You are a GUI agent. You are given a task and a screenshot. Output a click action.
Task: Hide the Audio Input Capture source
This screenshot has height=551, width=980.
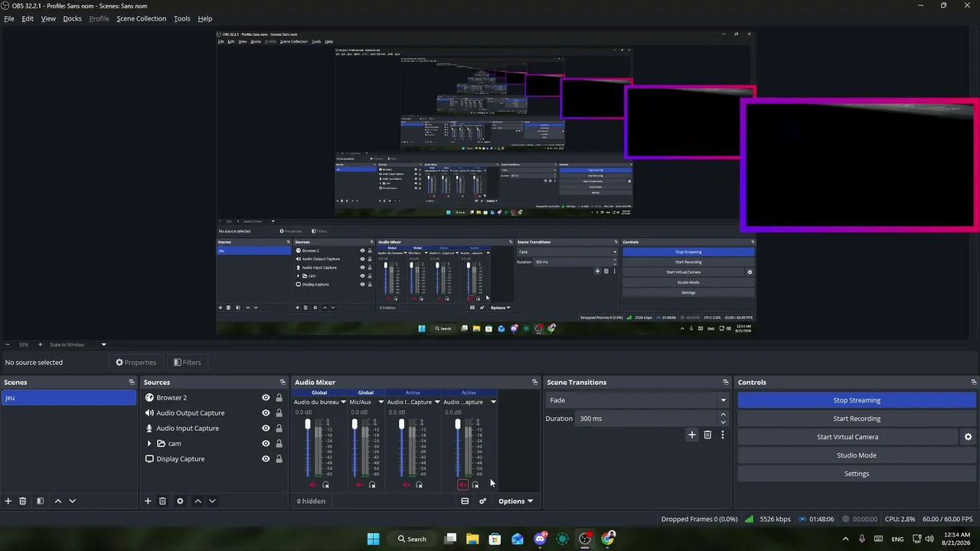(266, 429)
